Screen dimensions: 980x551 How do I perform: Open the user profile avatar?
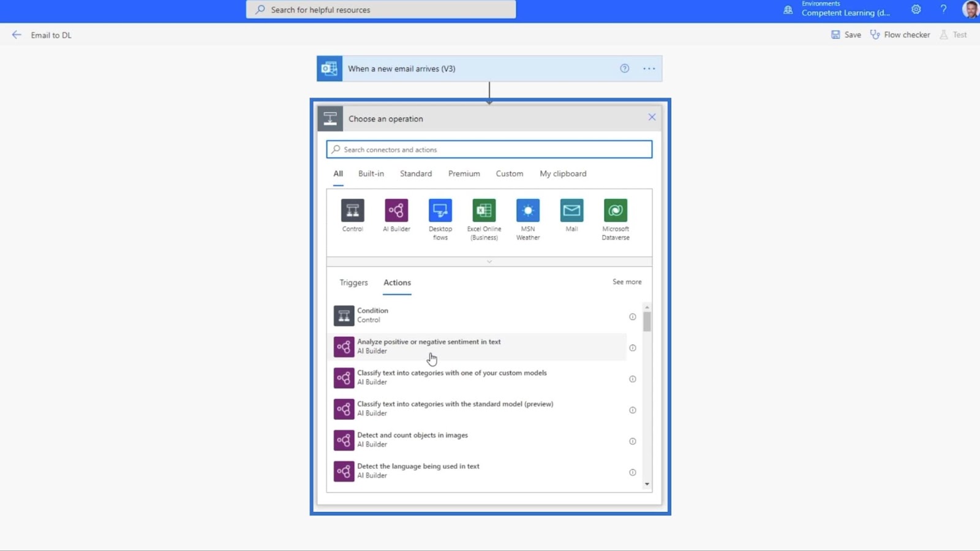[x=971, y=9]
